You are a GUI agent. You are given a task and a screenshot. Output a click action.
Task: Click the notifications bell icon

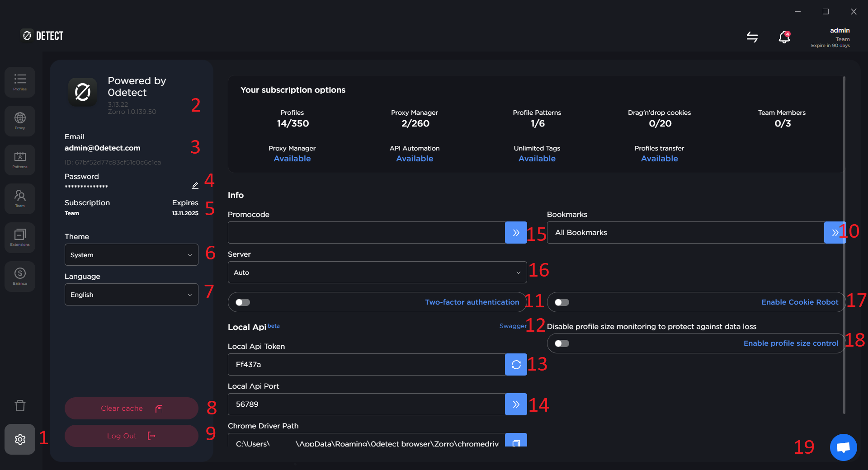[x=784, y=37]
